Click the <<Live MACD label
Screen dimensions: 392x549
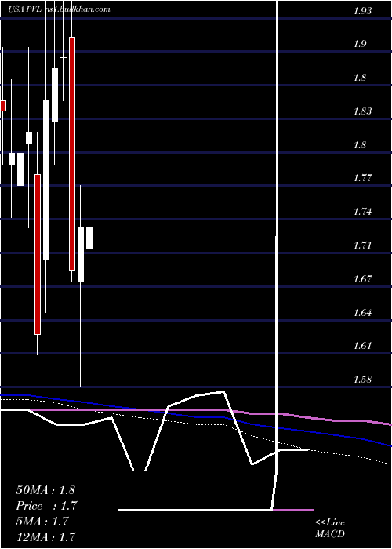coord(330,529)
